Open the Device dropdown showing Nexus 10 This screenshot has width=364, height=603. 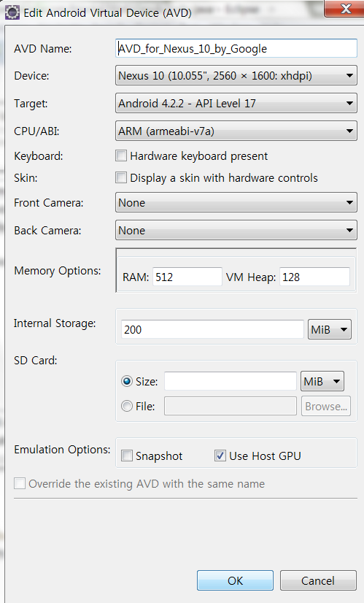(236, 75)
